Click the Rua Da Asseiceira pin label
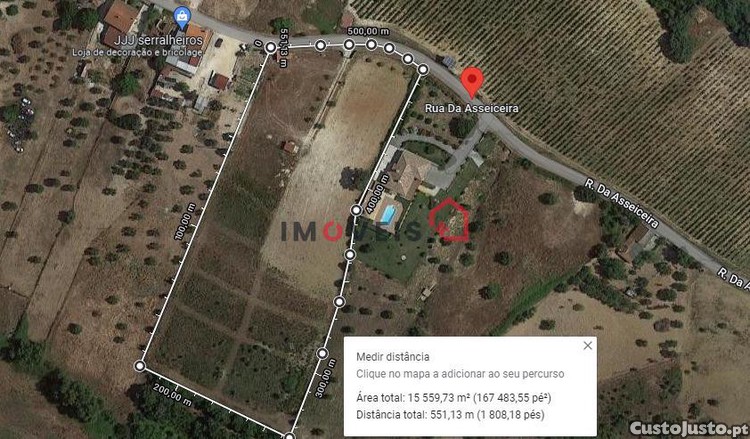This screenshot has width=750, height=439. click(472, 109)
